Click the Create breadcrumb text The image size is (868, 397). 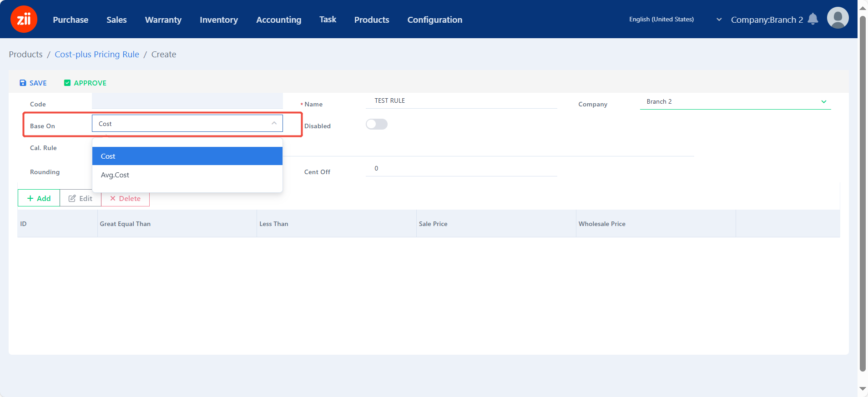tap(164, 55)
